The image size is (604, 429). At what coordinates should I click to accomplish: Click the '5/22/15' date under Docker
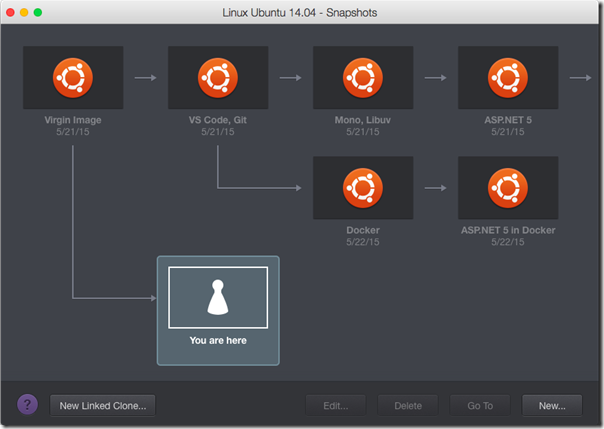pyautogui.click(x=363, y=242)
